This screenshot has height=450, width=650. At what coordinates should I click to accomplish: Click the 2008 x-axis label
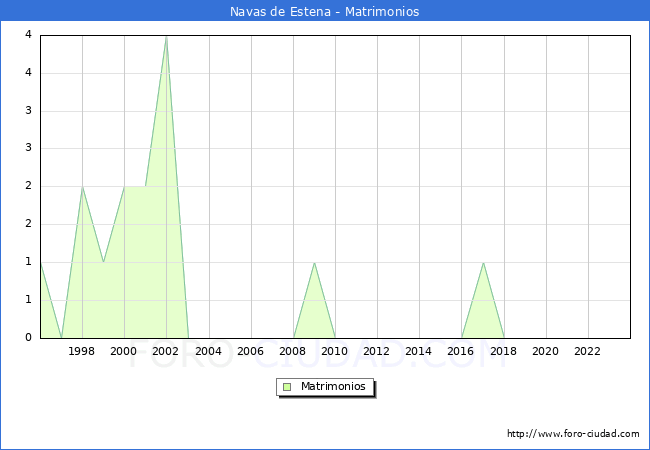coord(293,351)
